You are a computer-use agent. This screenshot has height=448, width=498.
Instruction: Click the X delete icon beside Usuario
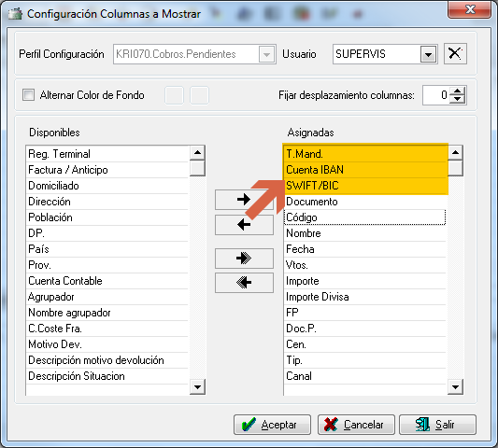(455, 53)
